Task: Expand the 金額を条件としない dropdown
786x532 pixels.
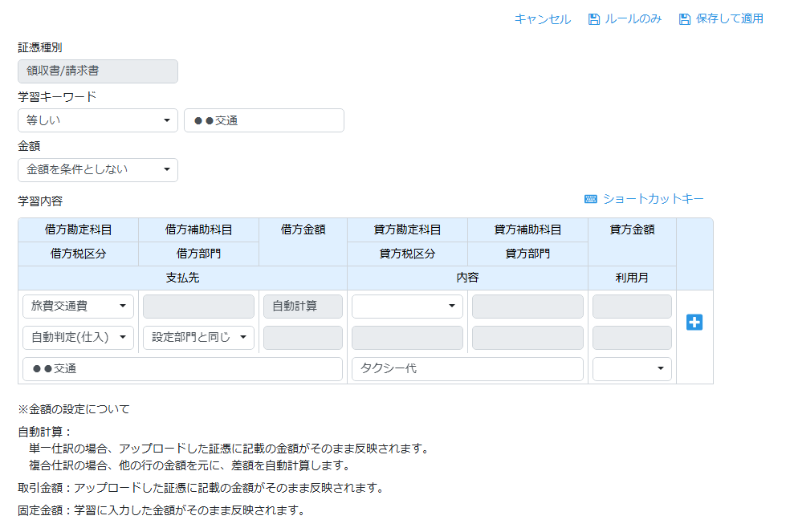Action: coord(98,170)
